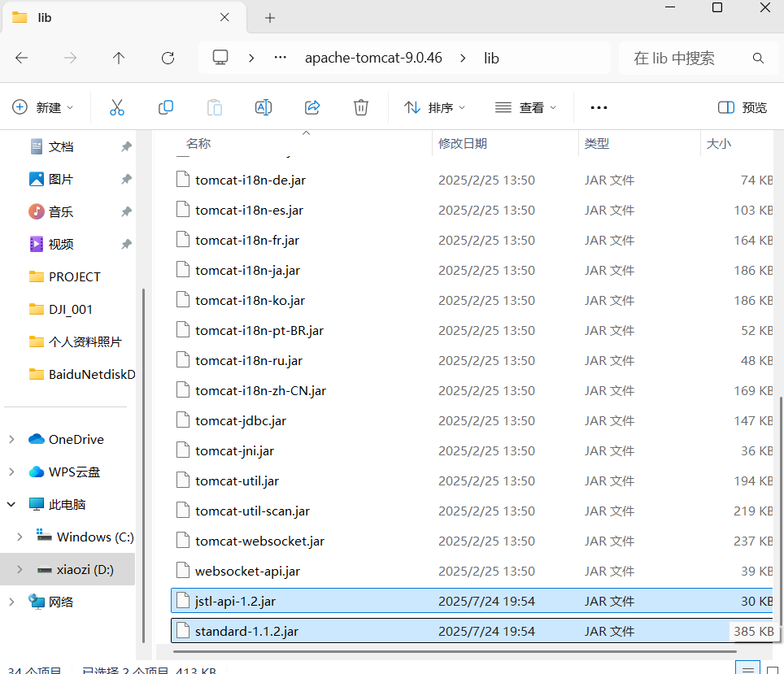Expand hidden path with breadcrumb ellipsis
784x674 pixels.
(281, 58)
